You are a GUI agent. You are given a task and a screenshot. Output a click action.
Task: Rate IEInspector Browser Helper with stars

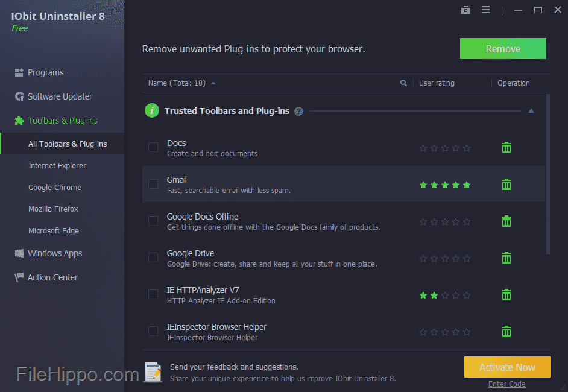tap(445, 332)
